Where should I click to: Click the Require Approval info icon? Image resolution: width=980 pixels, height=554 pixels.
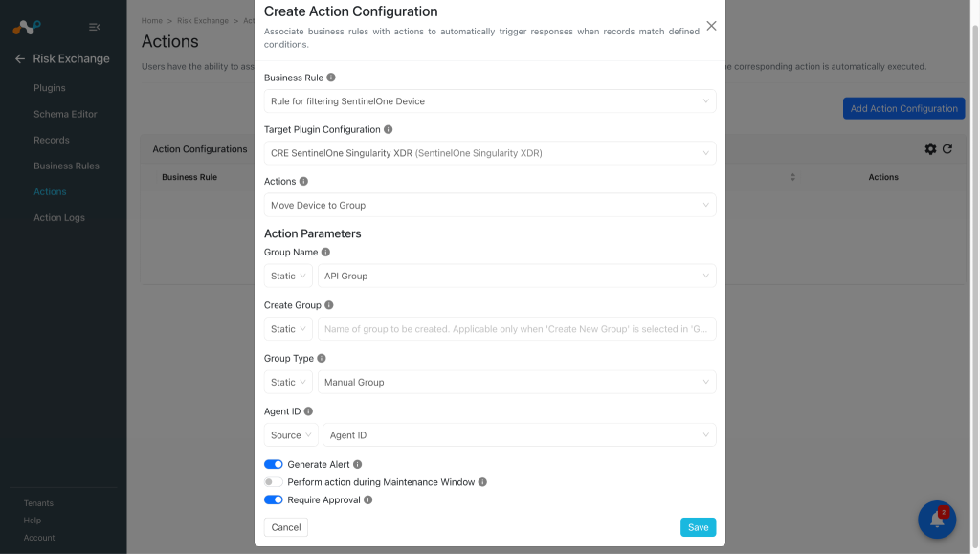point(368,499)
